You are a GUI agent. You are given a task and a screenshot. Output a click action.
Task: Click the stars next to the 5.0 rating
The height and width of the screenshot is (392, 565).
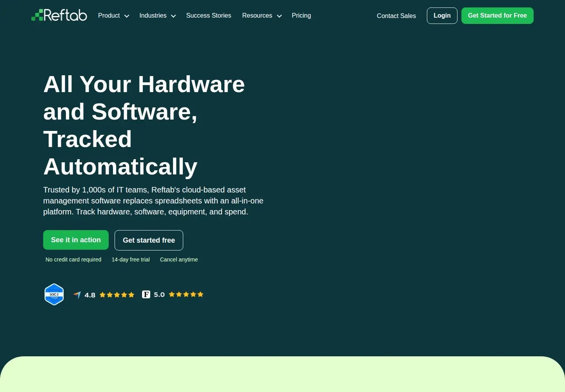tap(186, 294)
